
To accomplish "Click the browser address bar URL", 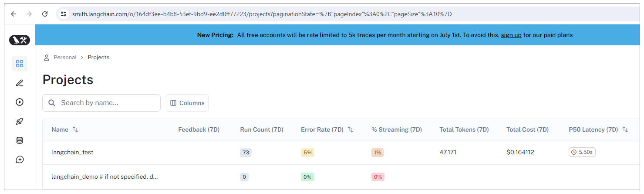I will (261, 14).
